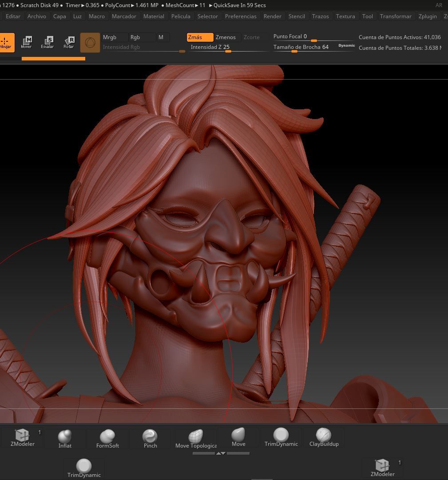Open the Editar menu
Screen dimensions: 448x480
pos(13,16)
